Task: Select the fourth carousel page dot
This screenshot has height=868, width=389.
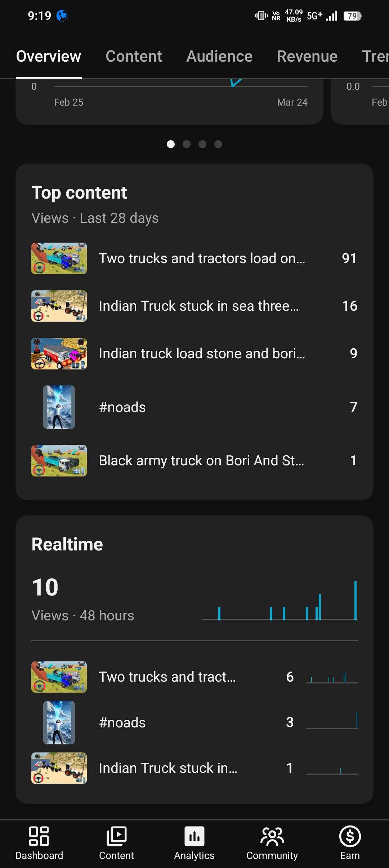Action: [x=218, y=144]
